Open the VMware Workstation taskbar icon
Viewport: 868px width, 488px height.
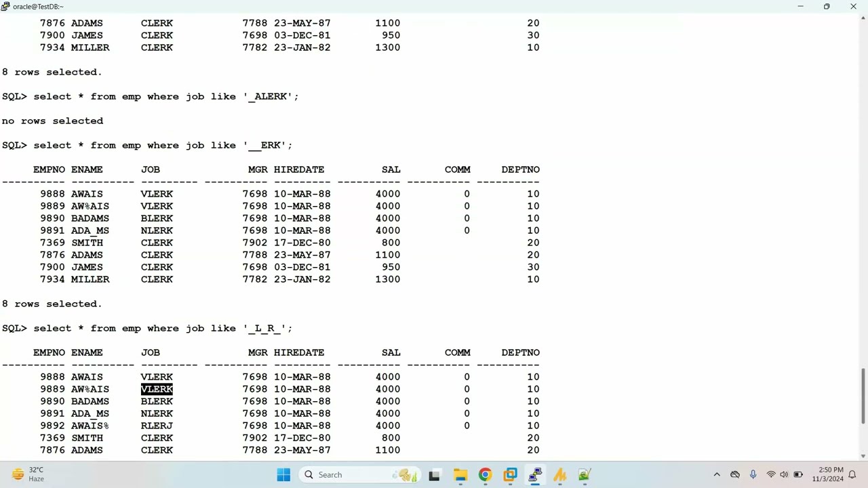(x=510, y=474)
